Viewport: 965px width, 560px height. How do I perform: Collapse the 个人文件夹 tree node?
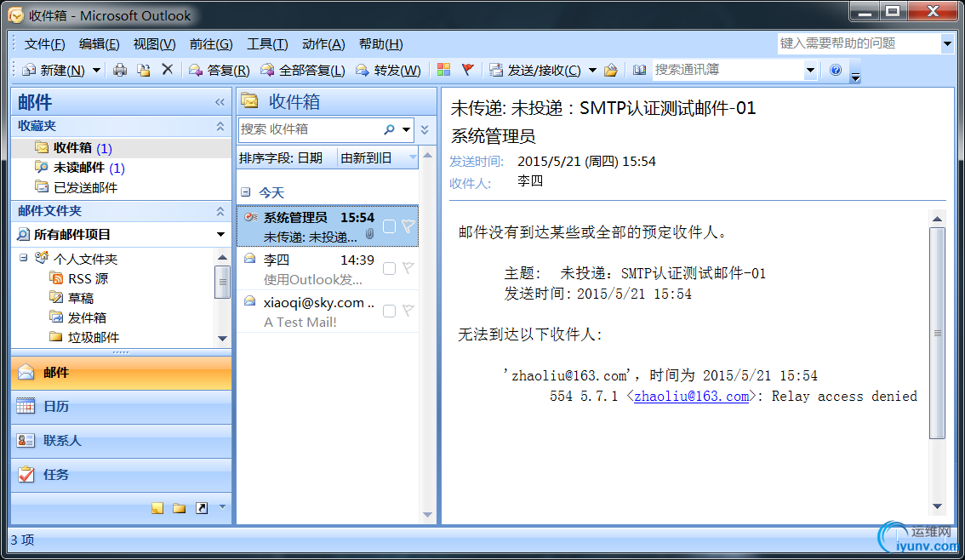point(23,258)
